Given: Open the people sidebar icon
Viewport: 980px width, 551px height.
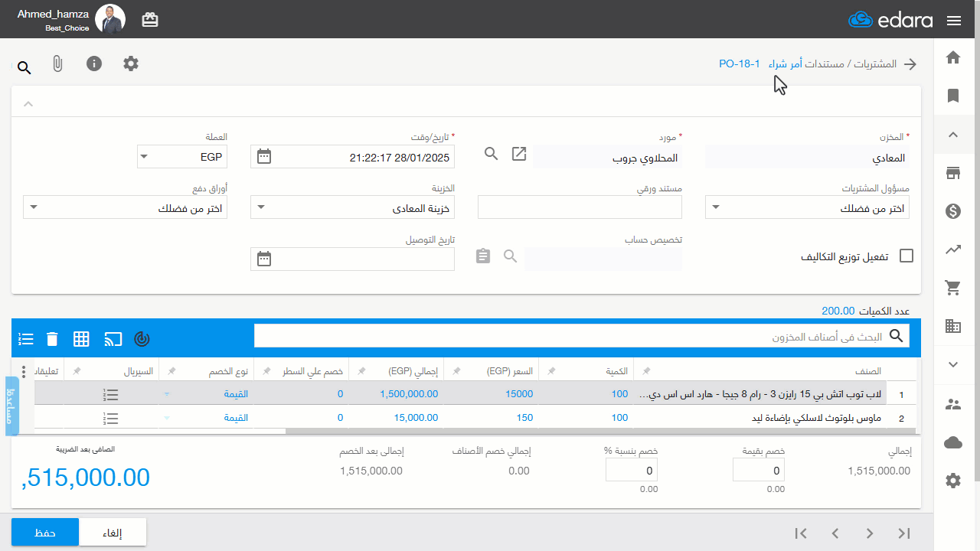Looking at the screenshot, I should point(953,404).
